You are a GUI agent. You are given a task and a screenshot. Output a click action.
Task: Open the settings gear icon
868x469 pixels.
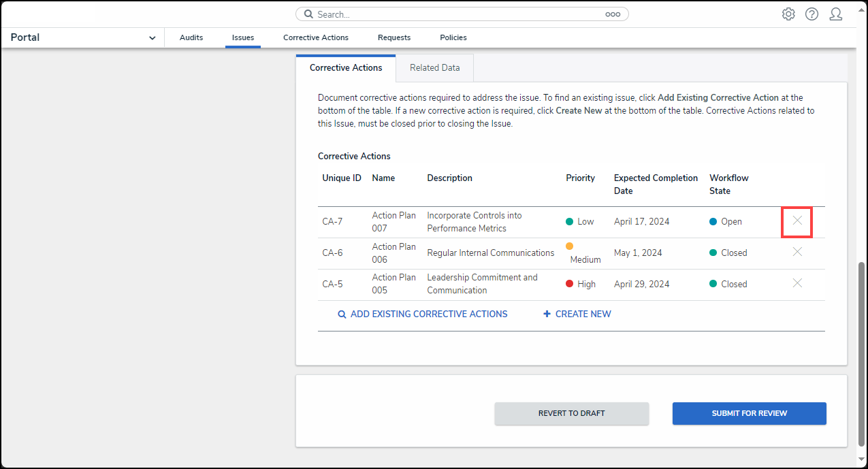click(x=788, y=14)
